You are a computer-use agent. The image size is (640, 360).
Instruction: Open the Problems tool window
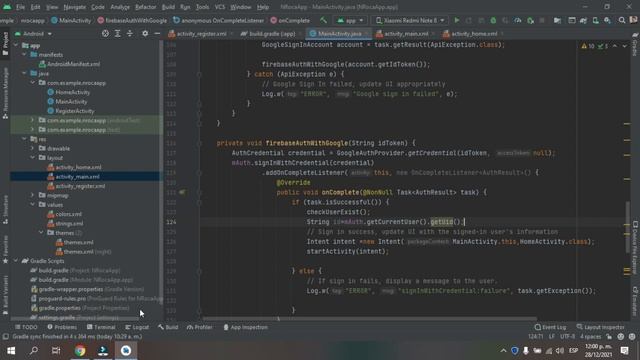(x=62, y=327)
